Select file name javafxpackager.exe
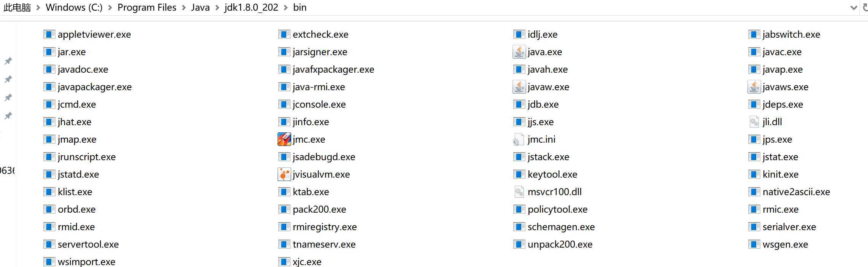 333,70
